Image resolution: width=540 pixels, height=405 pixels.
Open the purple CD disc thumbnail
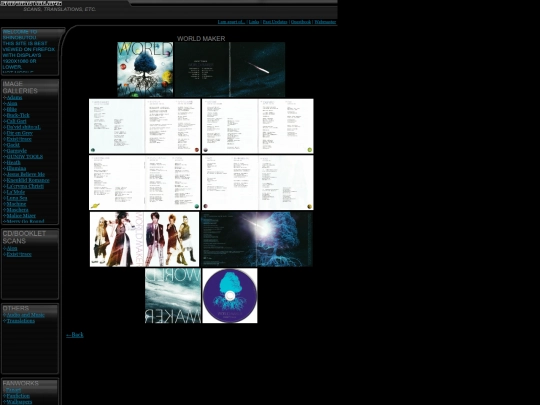[230, 295]
